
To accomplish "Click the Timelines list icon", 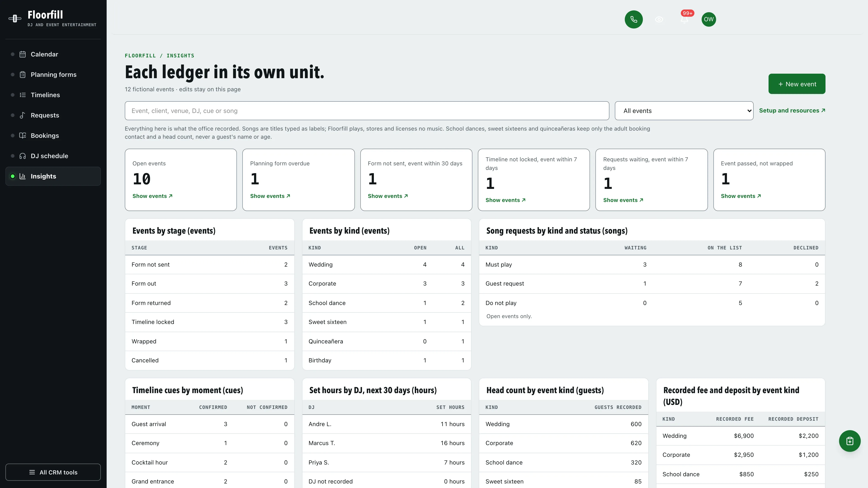I will [x=23, y=95].
